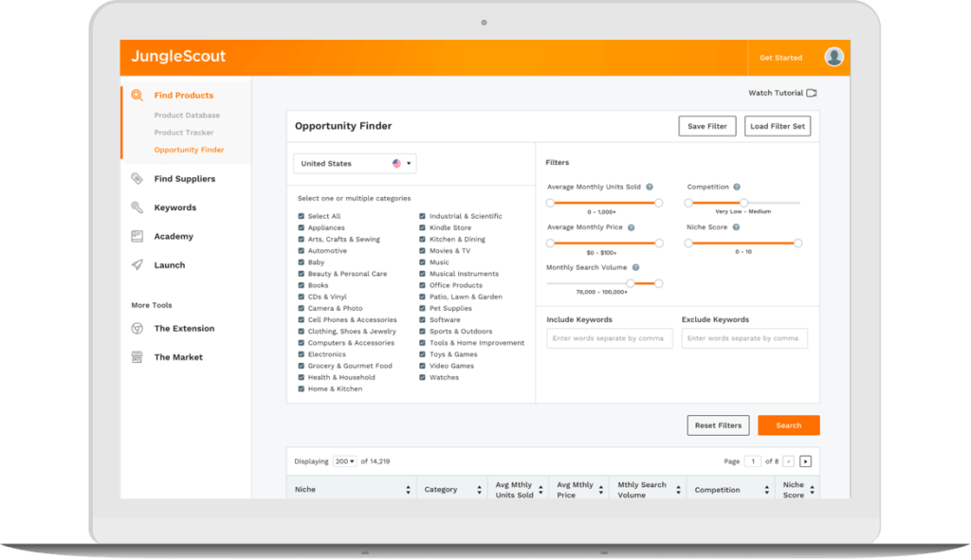Viewport: 971px width, 560px height.
Task: Click the Keywords key icon
Action: pos(137,208)
